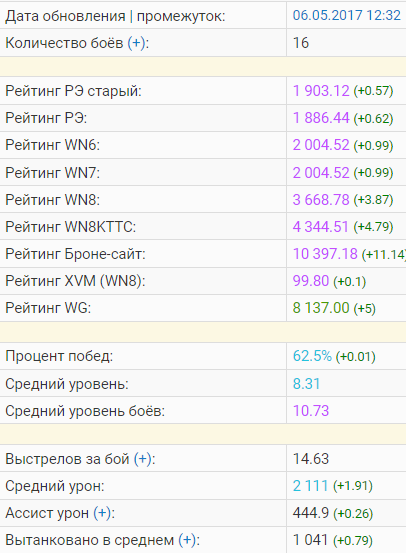Expand the plus next to Вытанковано в среднем
The height and width of the screenshot is (553, 406).
(187, 540)
